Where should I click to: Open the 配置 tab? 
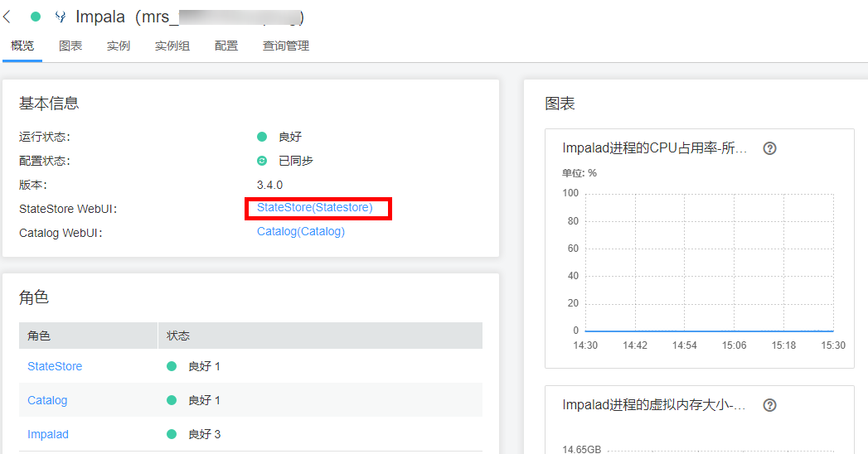tap(226, 46)
